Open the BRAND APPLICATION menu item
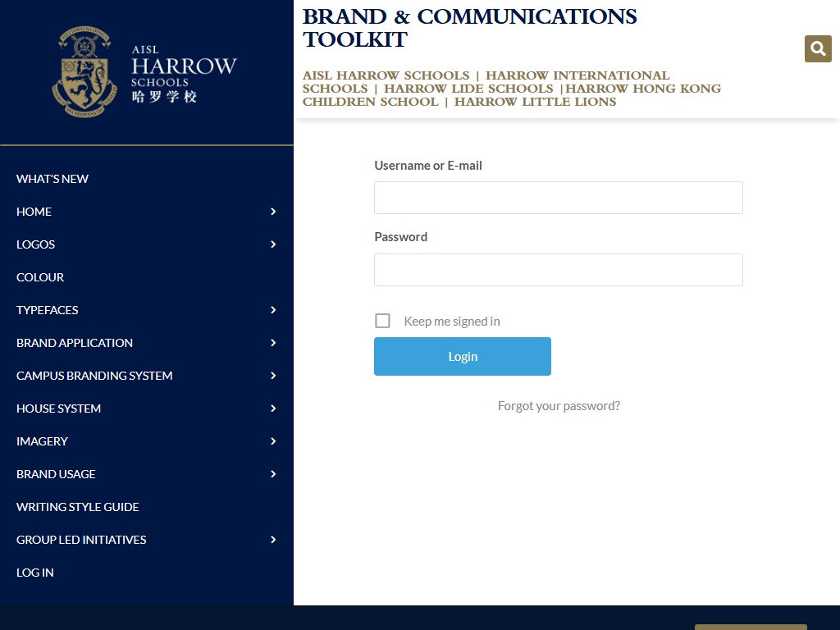The width and height of the screenshot is (840, 630). click(75, 343)
